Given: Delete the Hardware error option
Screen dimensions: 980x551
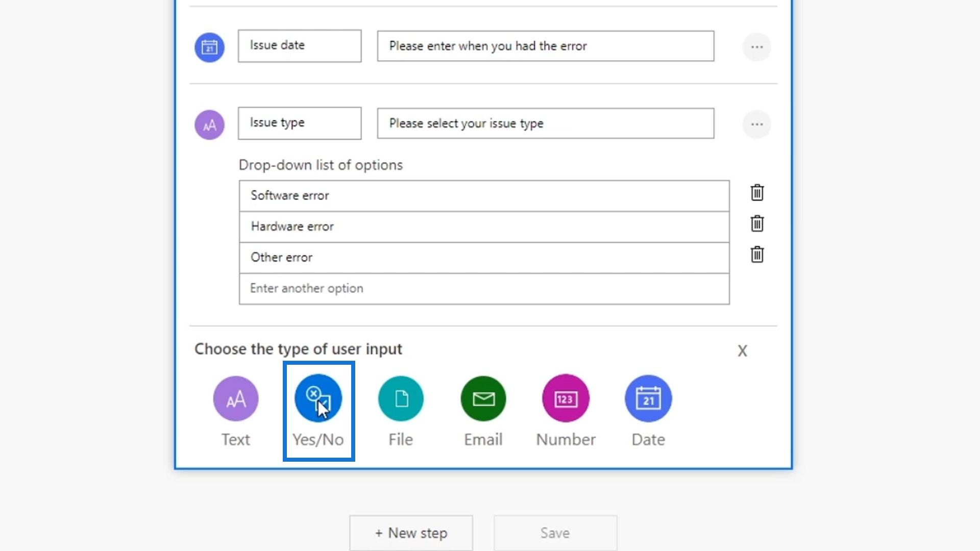Looking at the screenshot, I should (x=757, y=223).
